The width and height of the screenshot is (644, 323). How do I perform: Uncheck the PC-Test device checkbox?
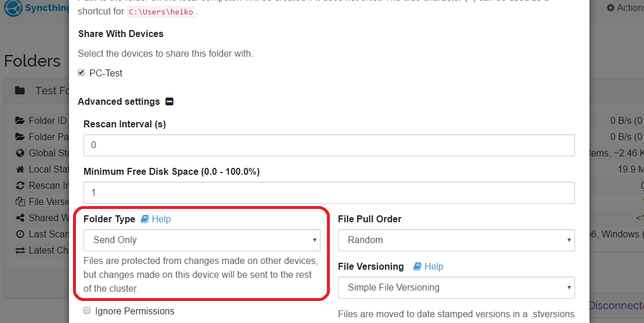click(x=82, y=73)
